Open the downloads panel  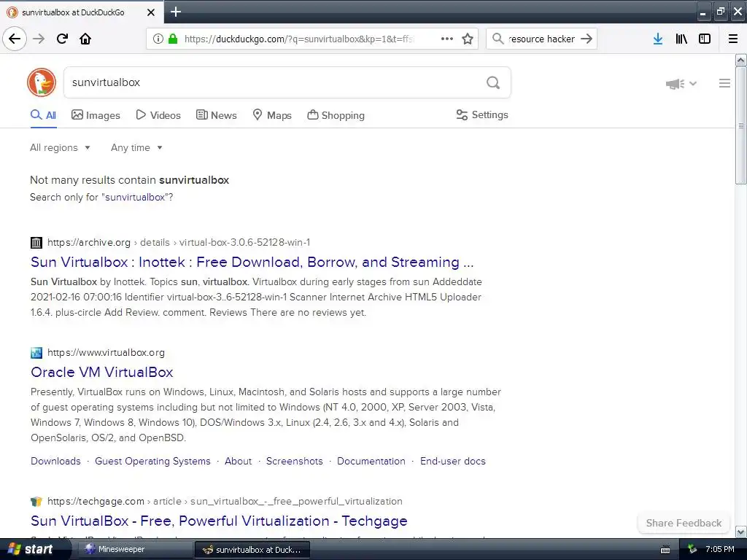click(x=658, y=39)
